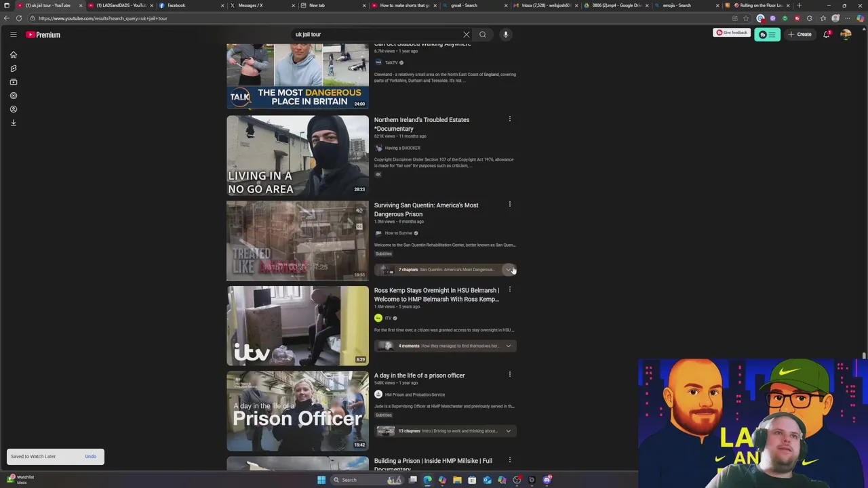Expand 13 chapters of prison officer video

click(509, 431)
